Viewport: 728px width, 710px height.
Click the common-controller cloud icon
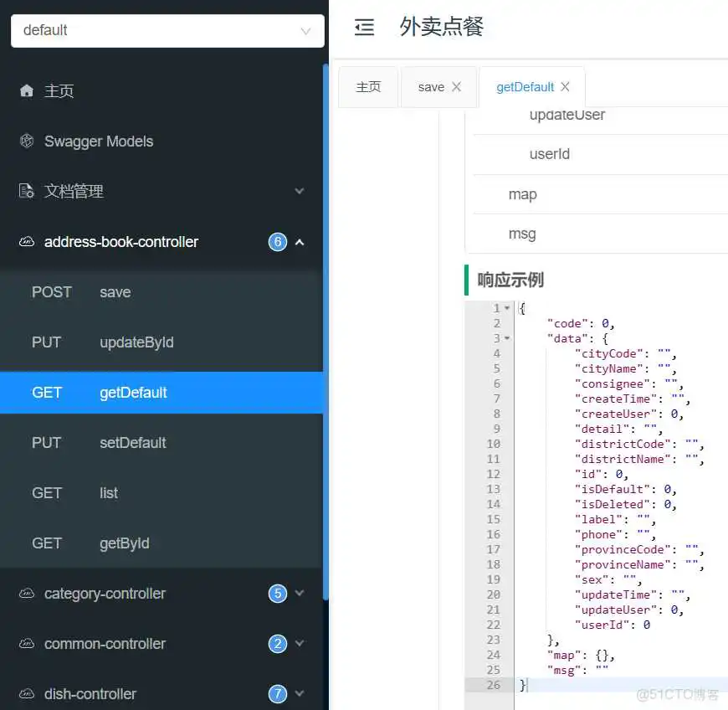pos(27,644)
